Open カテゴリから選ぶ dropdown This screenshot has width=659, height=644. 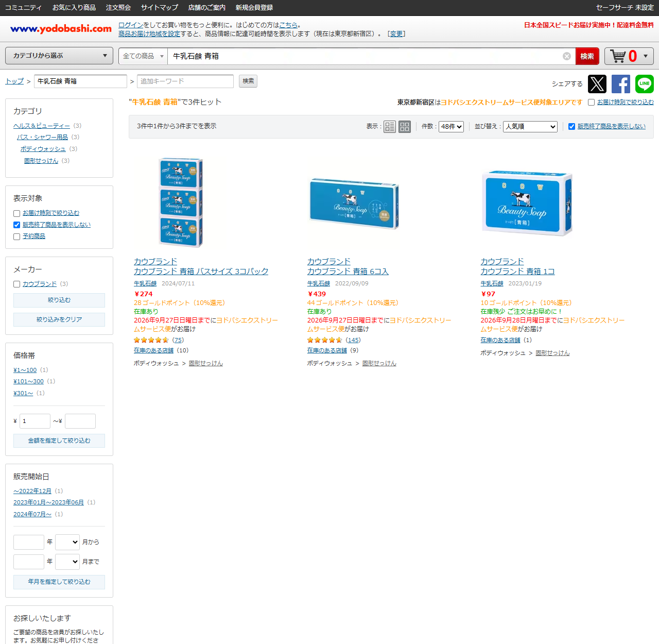pos(59,56)
